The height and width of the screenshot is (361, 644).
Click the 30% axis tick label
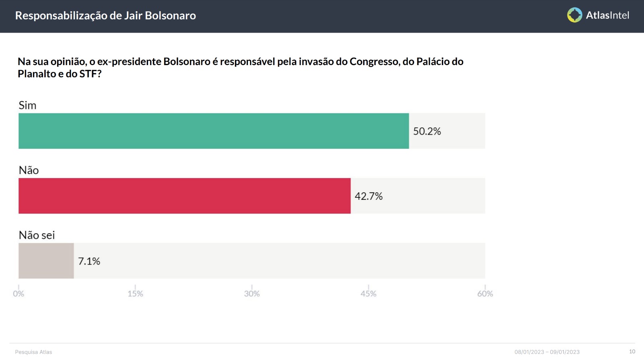coord(252,294)
